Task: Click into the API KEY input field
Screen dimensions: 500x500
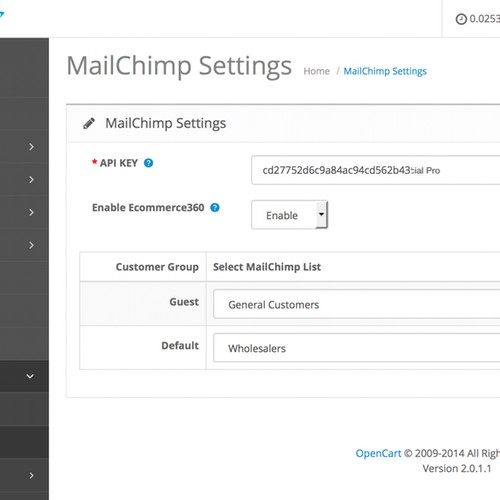Action: click(x=376, y=170)
